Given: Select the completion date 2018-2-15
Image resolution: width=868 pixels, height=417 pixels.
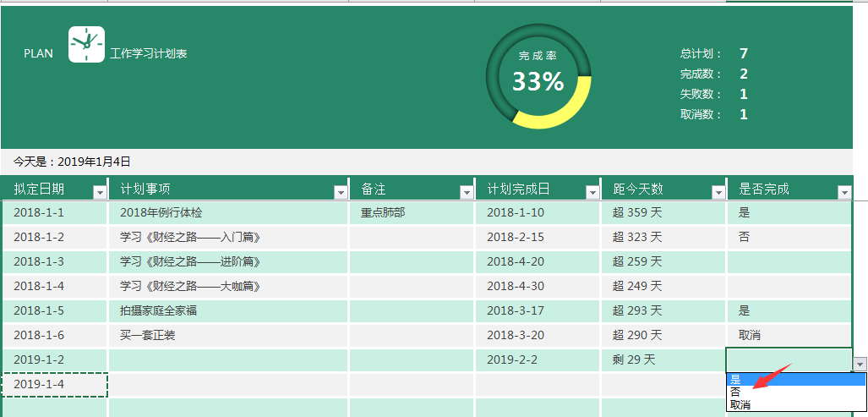Looking at the screenshot, I should (538, 237).
